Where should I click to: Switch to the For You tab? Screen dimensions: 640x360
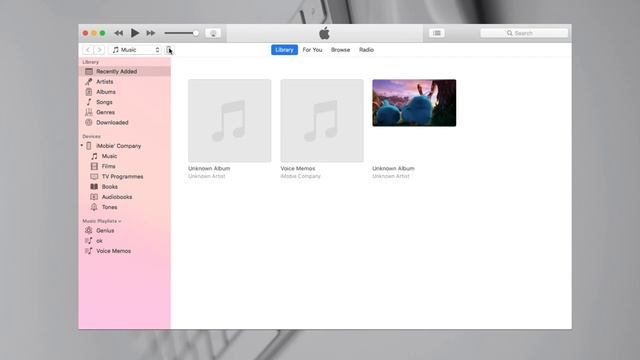312,50
